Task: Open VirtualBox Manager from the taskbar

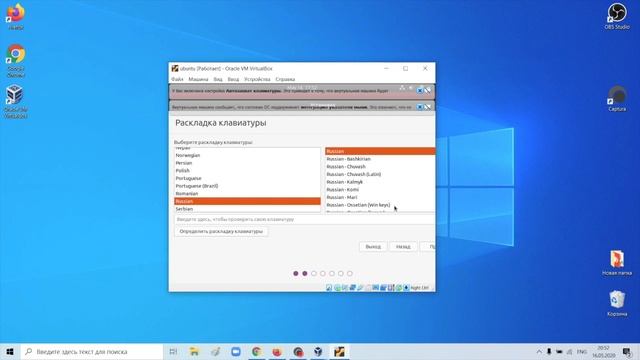Action: (x=318, y=351)
